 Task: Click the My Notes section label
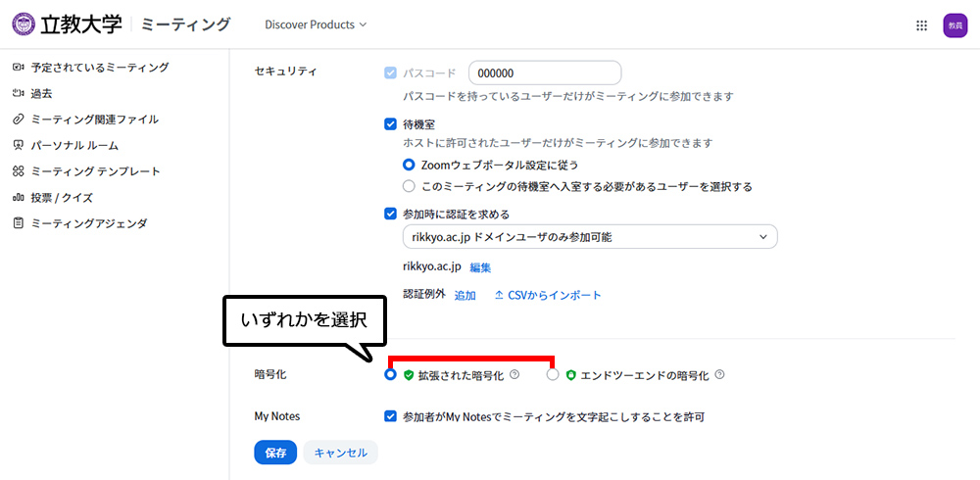coord(277,415)
